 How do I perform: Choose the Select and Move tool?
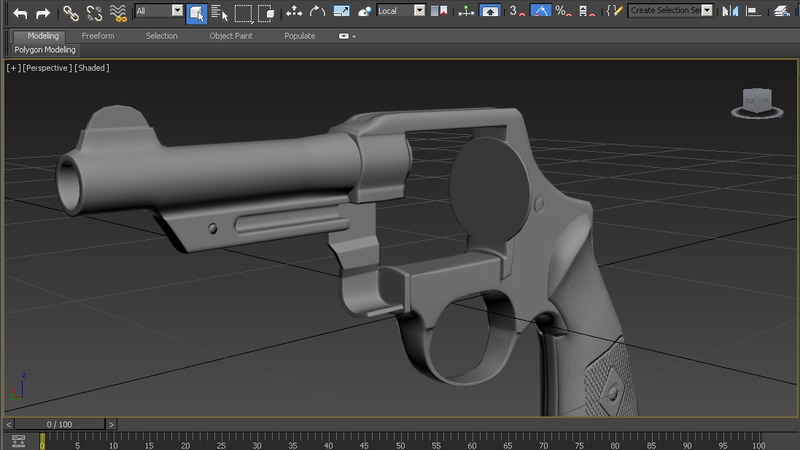pos(294,12)
